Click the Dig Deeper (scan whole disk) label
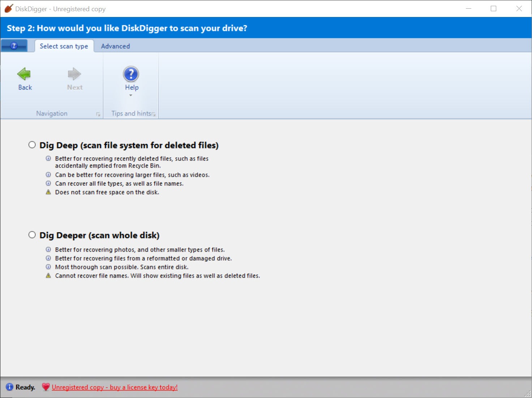This screenshot has height=398, width=532. pyautogui.click(x=99, y=235)
